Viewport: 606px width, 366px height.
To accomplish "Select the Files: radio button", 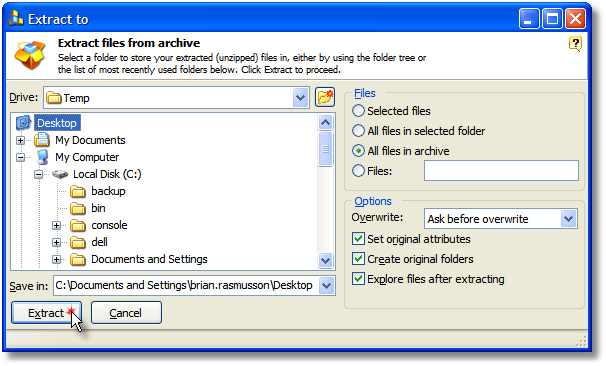I will pyautogui.click(x=358, y=170).
